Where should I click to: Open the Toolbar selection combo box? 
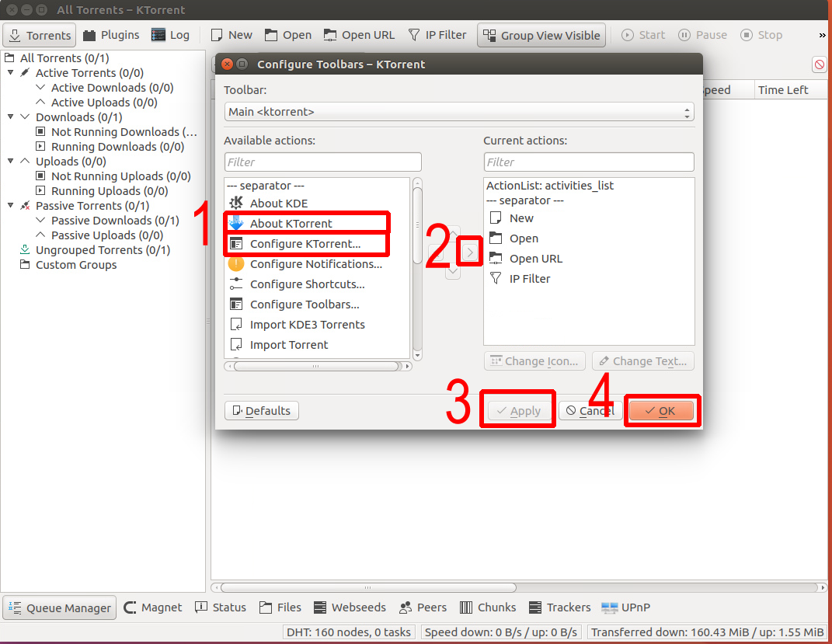[x=459, y=112]
